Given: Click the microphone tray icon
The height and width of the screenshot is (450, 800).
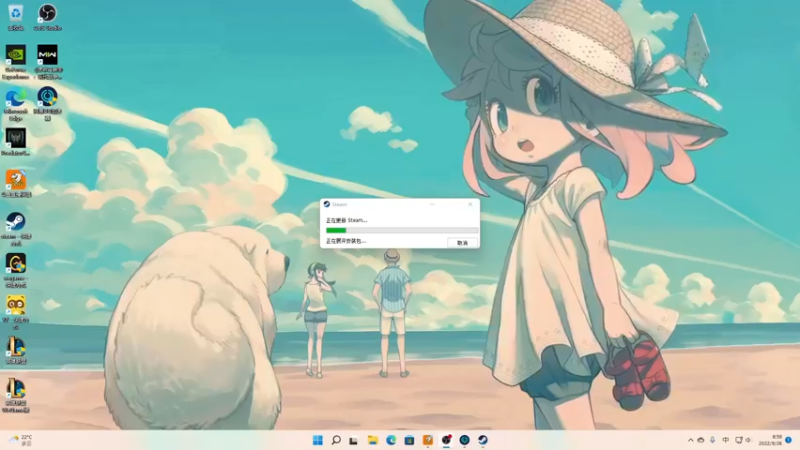Looking at the screenshot, I should click(x=713, y=440).
